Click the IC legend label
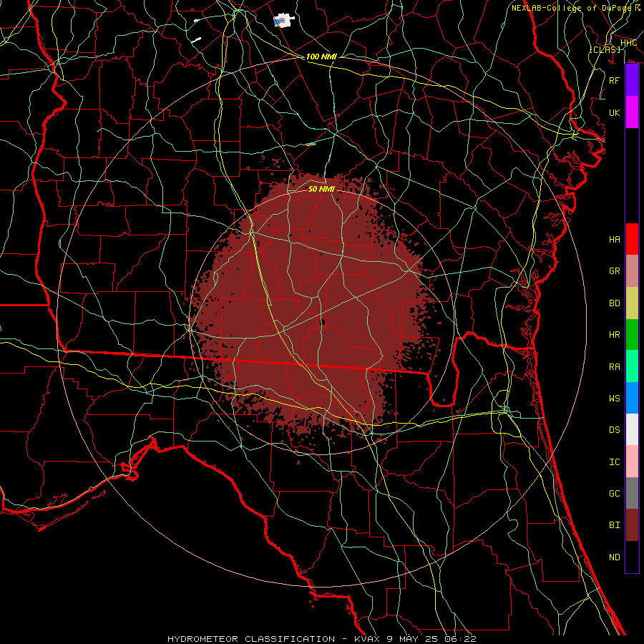 click(614, 462)
